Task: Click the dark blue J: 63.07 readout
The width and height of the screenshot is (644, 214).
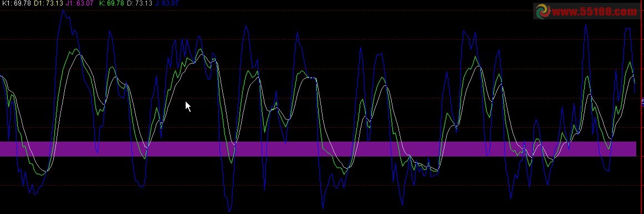Action: [x=167, y=3]
